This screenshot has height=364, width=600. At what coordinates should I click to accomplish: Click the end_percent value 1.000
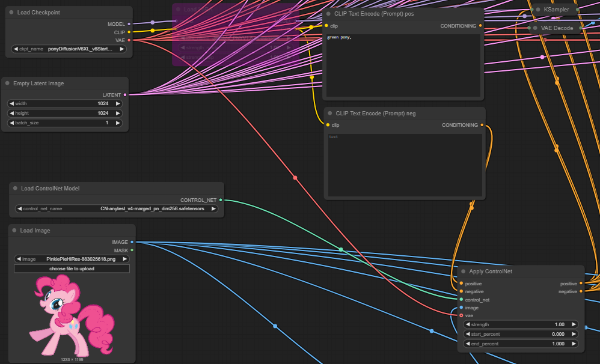[559, 344]
